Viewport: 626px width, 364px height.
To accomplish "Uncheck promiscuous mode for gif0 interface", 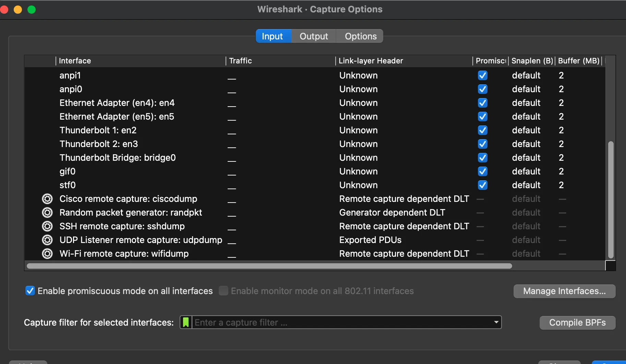I will (x=482, y=171).
